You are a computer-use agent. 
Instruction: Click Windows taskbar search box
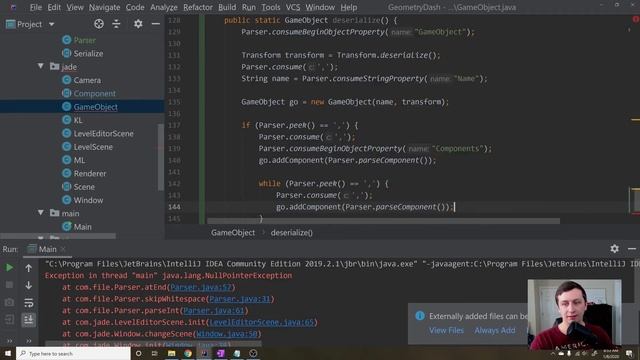pyautogui.click(x=73, y=353)
